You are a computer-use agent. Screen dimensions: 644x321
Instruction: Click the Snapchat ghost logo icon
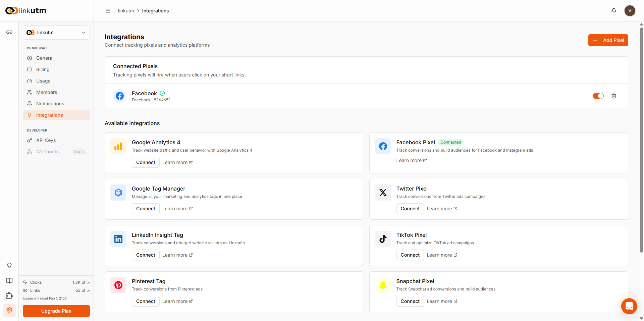(x=383, y=285)
